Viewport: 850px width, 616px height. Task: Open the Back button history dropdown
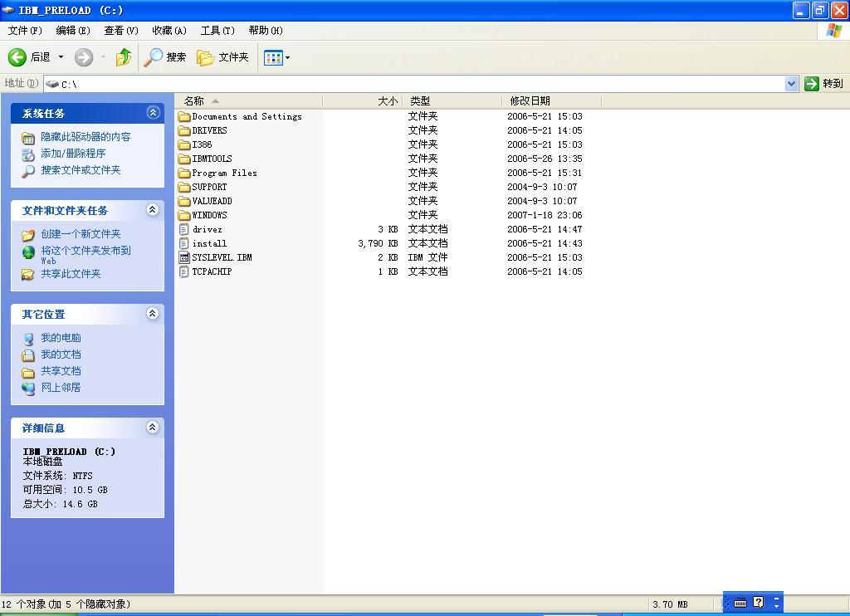click(x=61, y=57)
